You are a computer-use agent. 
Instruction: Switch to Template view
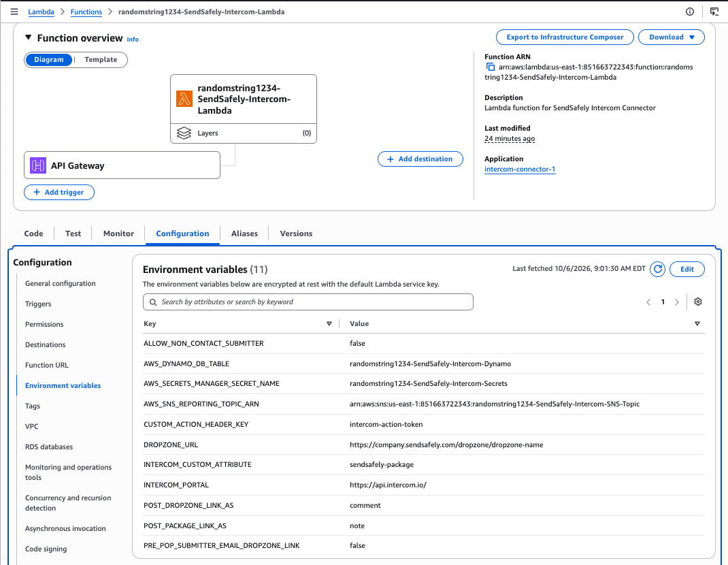101,59
